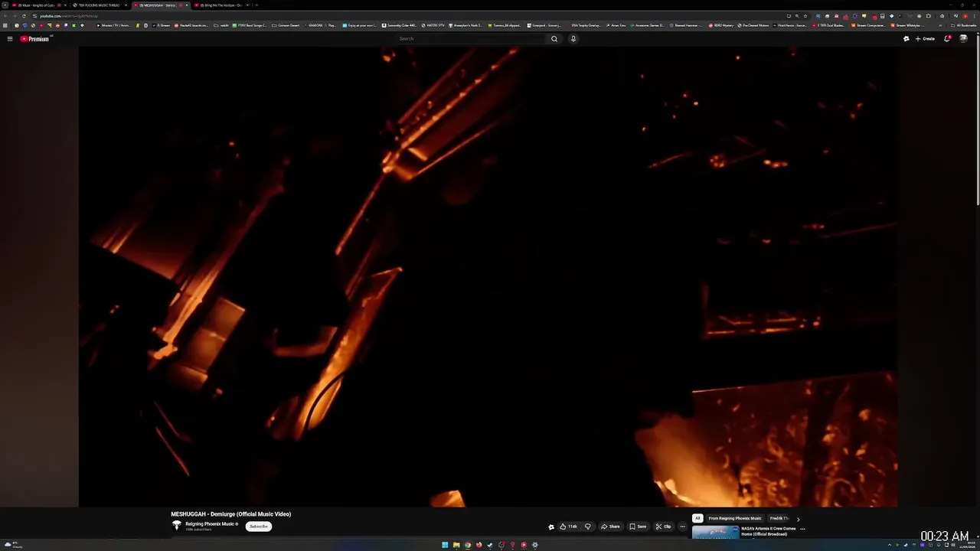Open options for NASA Artemis II video
Image resolution: width=980 pixels, height=551 pixels.
point(802,529)
